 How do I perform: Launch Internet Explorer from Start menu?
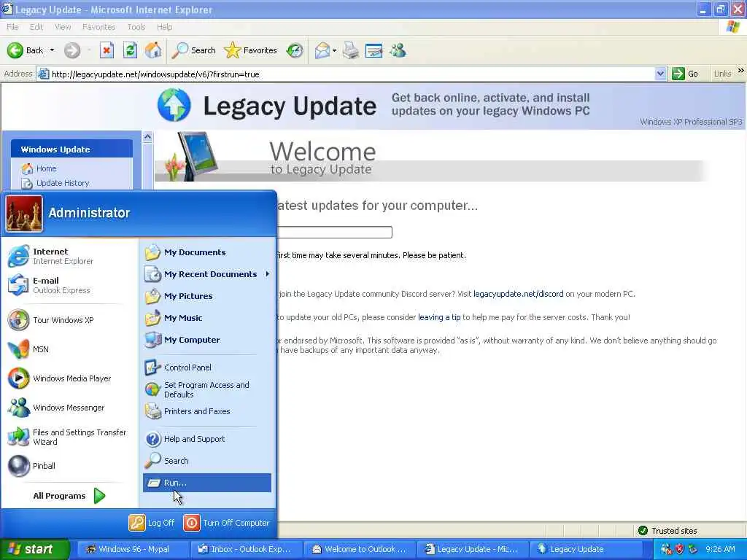tap(69, 256)
